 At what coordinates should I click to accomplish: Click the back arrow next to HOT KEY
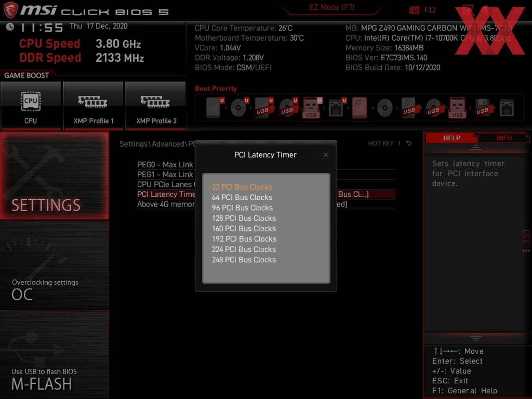(409, 143)
